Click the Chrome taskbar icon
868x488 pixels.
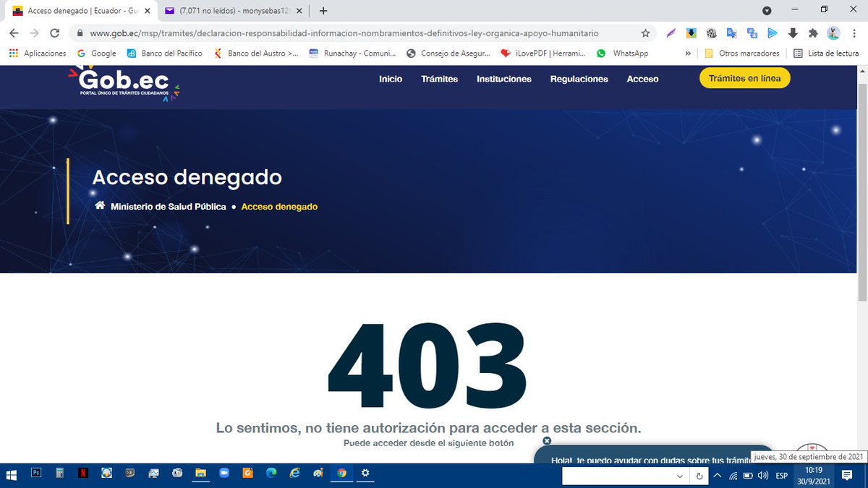pyautogui.click(x=341, y=474)
